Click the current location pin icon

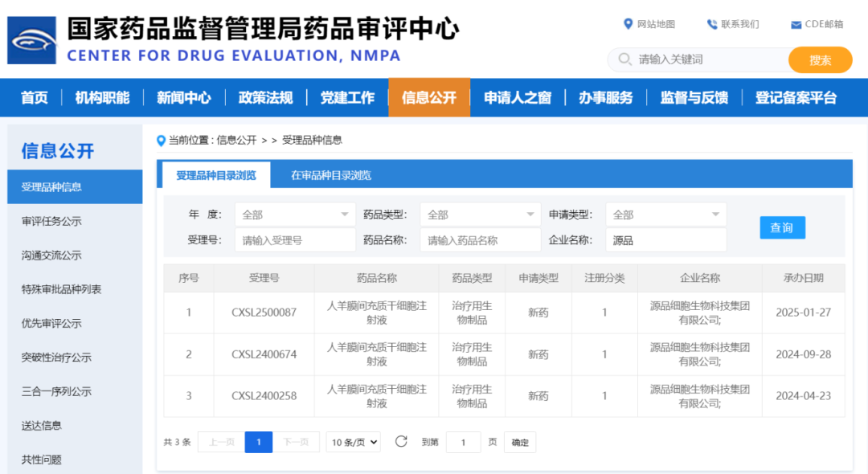pos(161,141)
